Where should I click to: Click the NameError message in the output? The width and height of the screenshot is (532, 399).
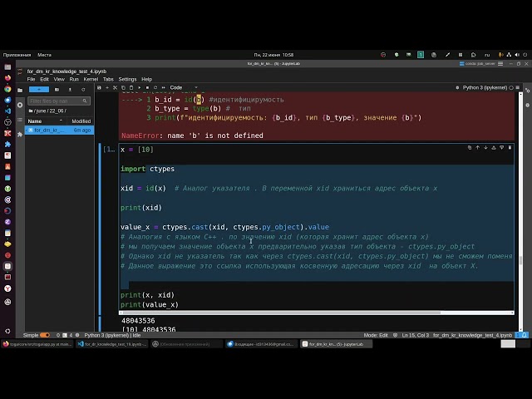pyautogui.click(x=192, y=135)
